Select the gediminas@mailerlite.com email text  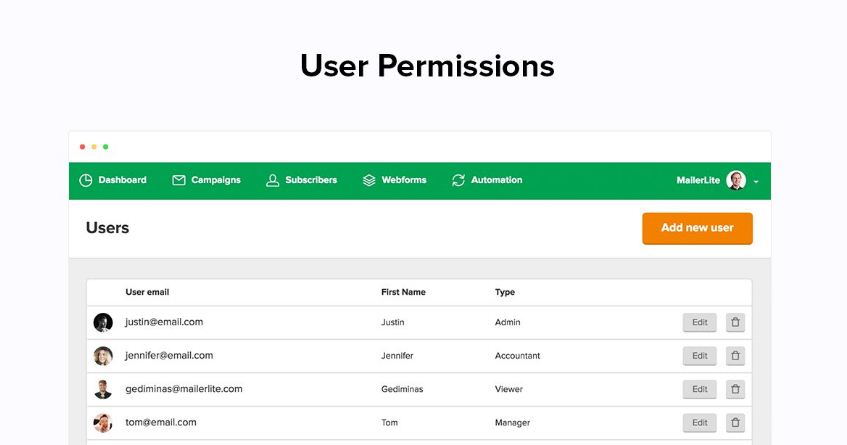point(184,389)
